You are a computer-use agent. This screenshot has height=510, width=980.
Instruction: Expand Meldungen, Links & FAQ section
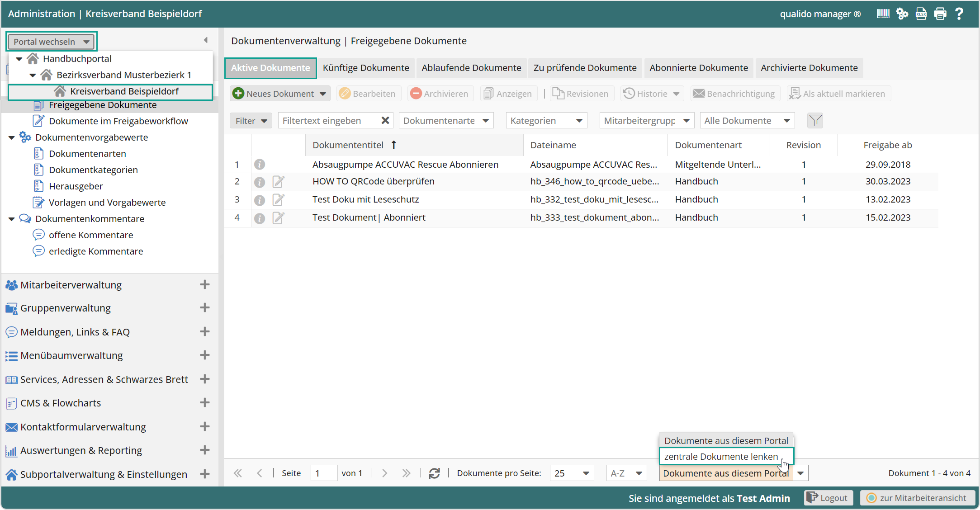(205, 332)
